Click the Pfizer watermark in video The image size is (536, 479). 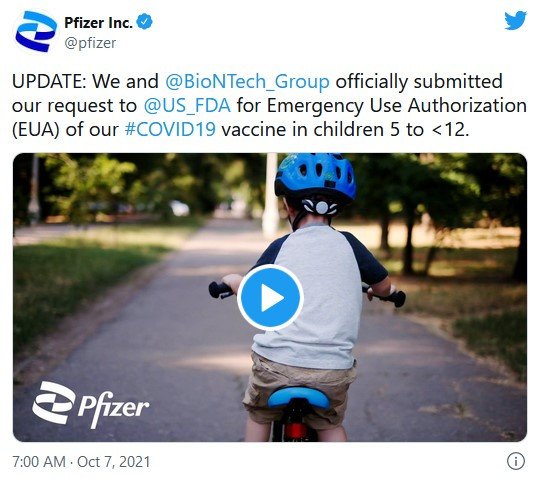pyautogui.click(x=91, y=404)
